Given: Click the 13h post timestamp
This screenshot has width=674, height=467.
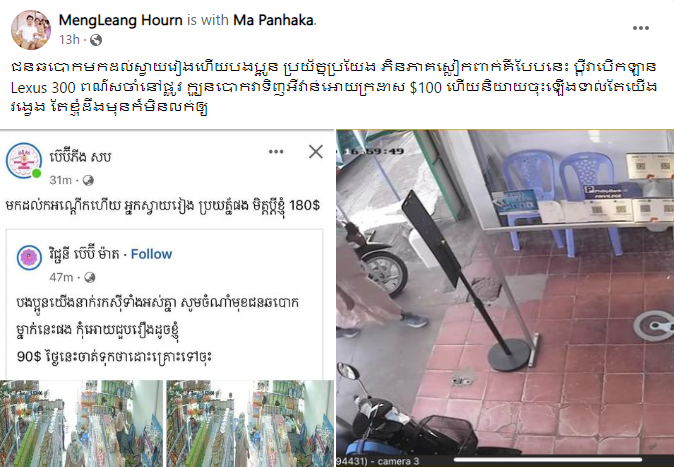Looking at the screenshot, I should tap(69, 40).
